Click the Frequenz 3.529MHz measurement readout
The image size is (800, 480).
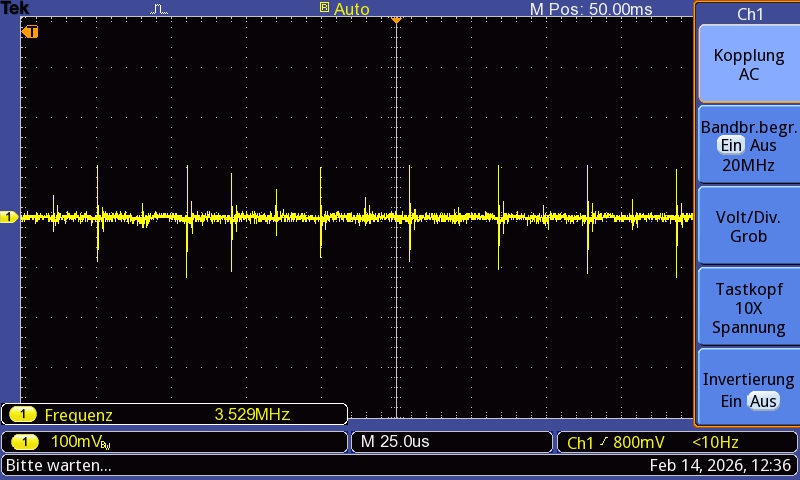175,415
